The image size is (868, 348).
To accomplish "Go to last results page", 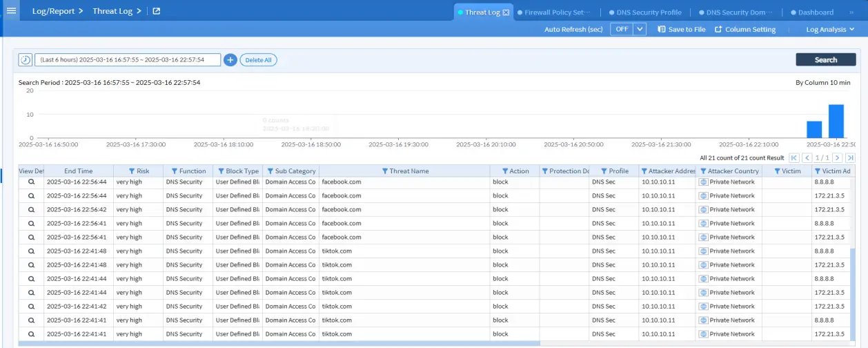I will click(850, 158).
